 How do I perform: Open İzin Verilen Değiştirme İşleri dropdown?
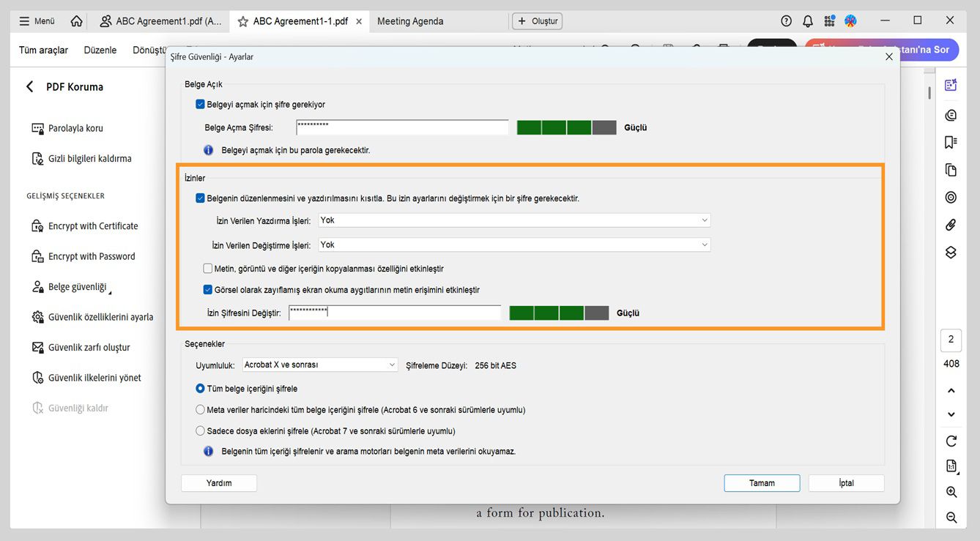(514, 245)
